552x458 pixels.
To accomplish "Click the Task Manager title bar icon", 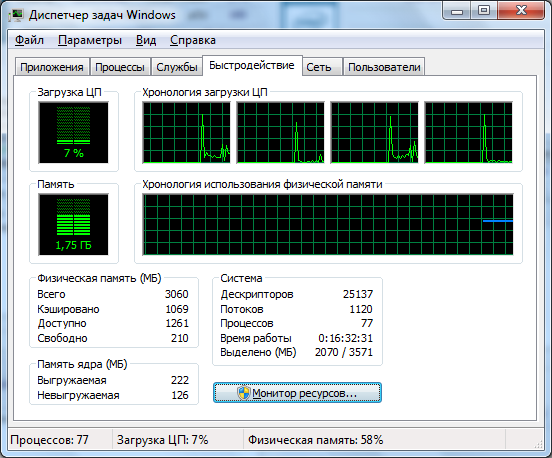I will pyautogui.click(x=16, y=15).
